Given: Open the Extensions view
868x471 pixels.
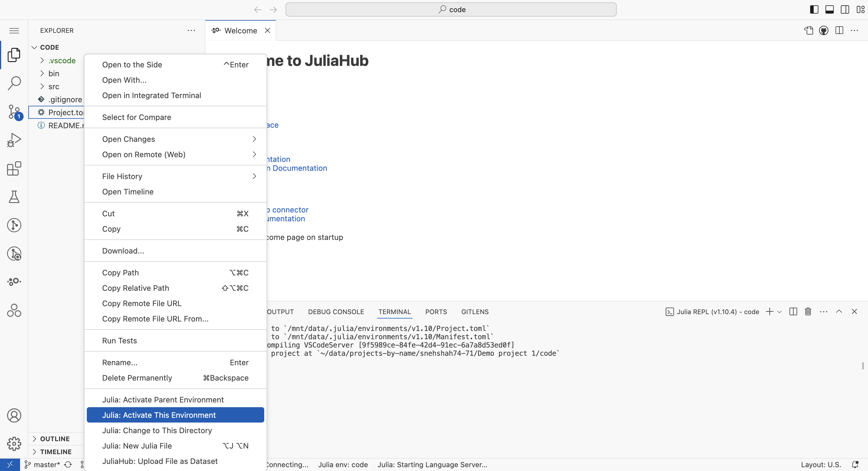Looking at the screenshot, I should point(14,168).
